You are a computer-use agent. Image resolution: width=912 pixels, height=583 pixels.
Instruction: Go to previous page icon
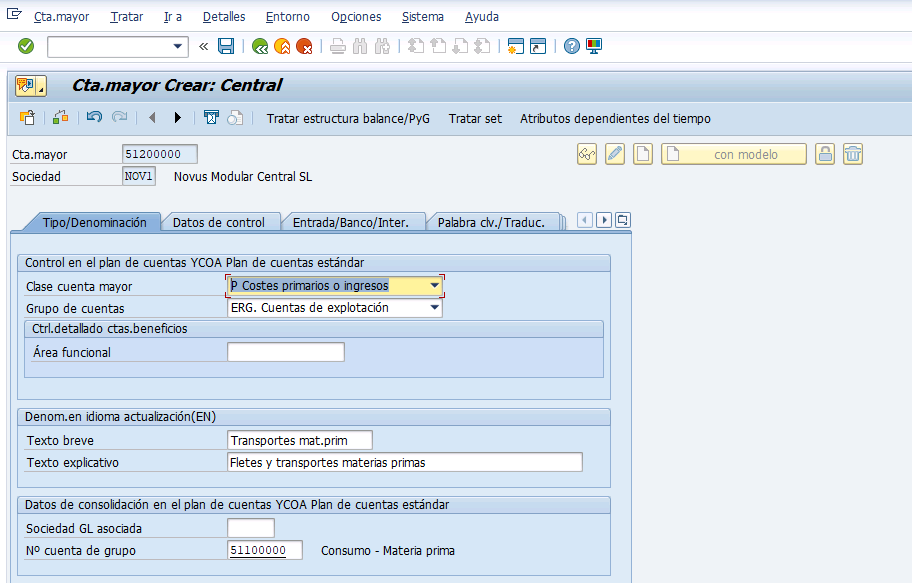[x=438, y=46]
